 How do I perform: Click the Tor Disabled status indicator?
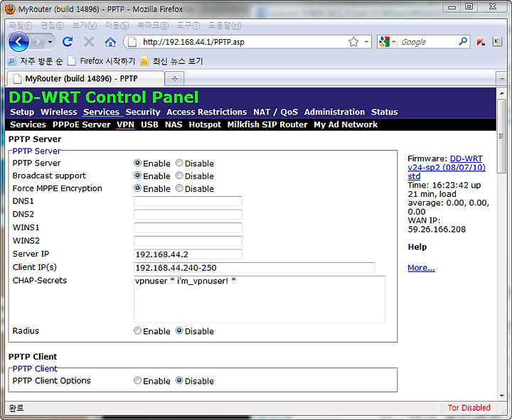point(469,408)
